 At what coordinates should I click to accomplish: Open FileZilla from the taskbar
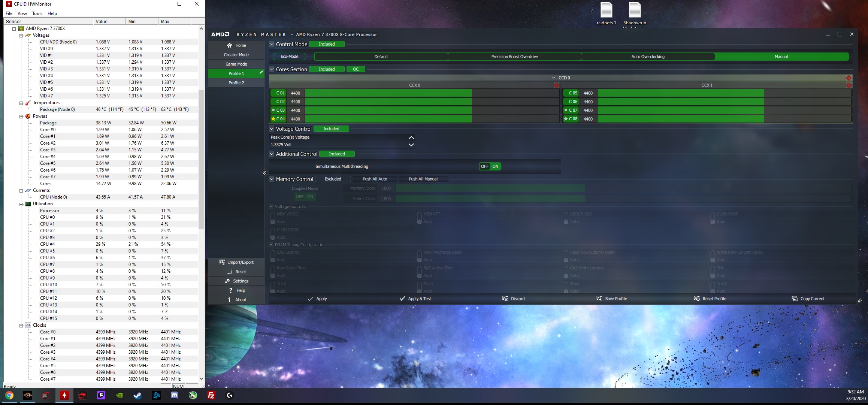pyautogui.click(x=211, y=395)
